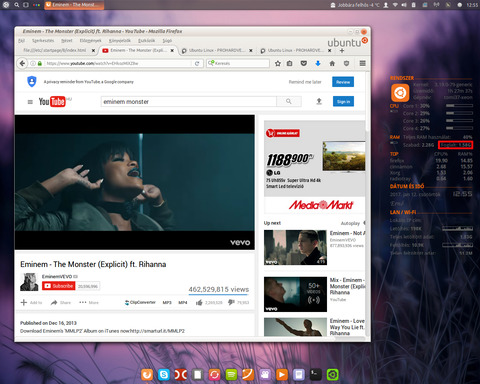Click the Firefox back arrow button
480x384 pixels.
(x=22, y=63)
